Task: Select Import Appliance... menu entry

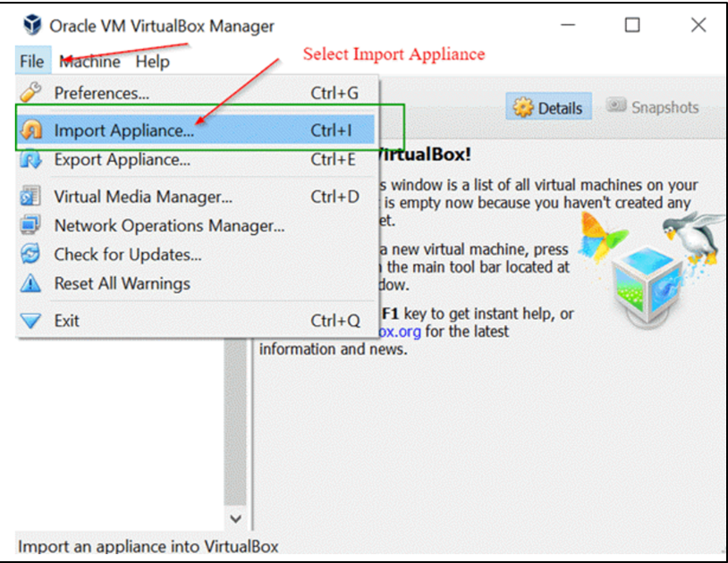Action: [x=123, y=130]
